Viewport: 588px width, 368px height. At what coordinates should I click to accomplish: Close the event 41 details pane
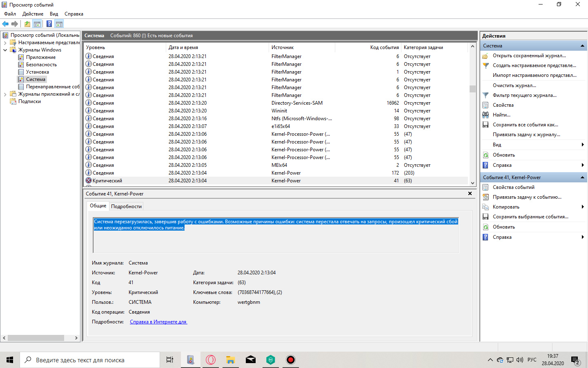[470, 193]
